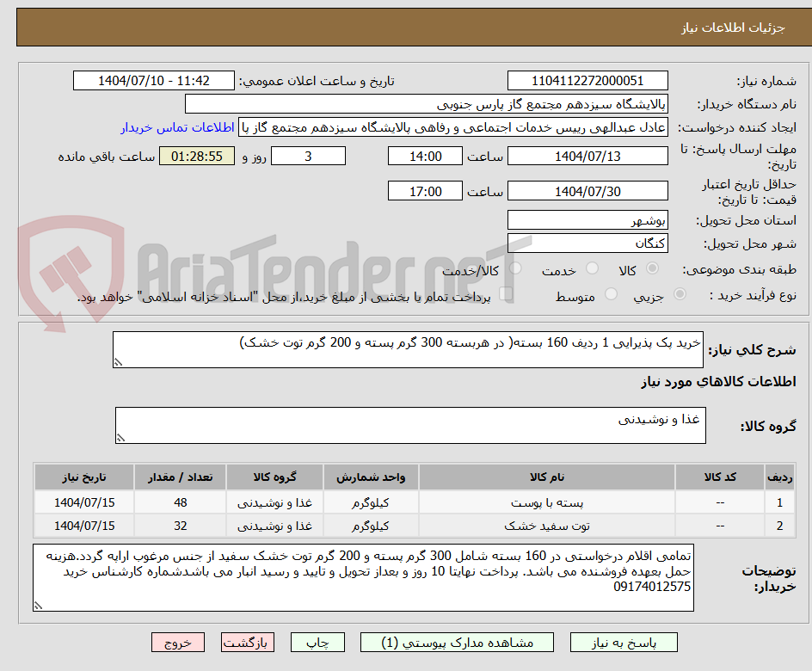Click the شماره نیاز number field
This screenshot has width=812, height=671.
(x=587, y=79)
